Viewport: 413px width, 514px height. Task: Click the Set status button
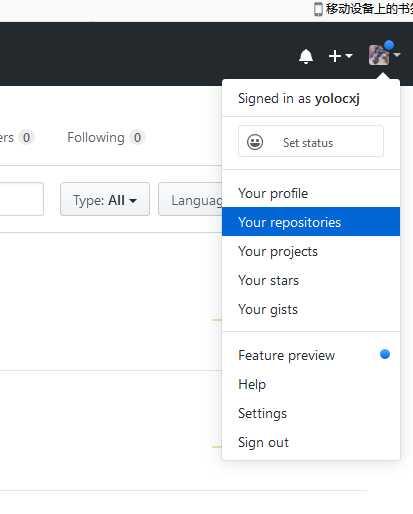[x=311, y=141]
